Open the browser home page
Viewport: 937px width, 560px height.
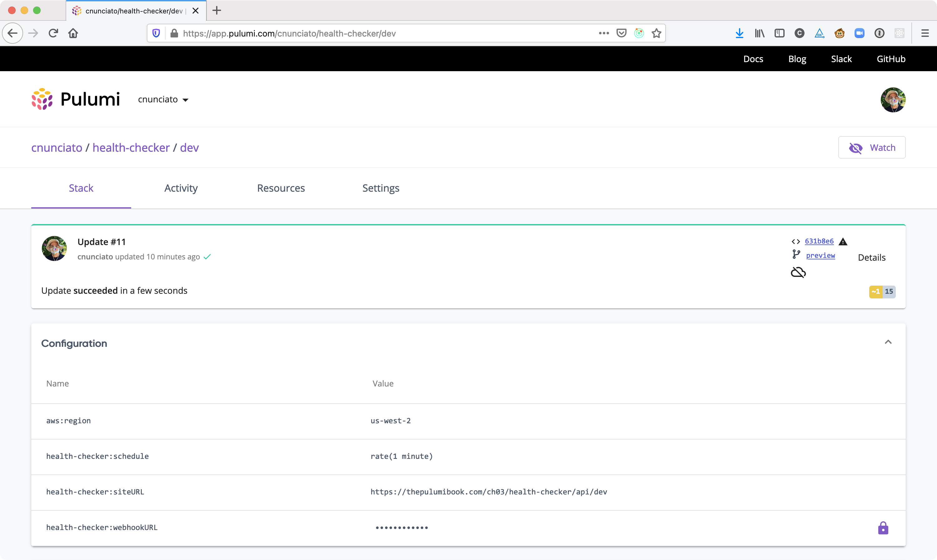point(73,33)
